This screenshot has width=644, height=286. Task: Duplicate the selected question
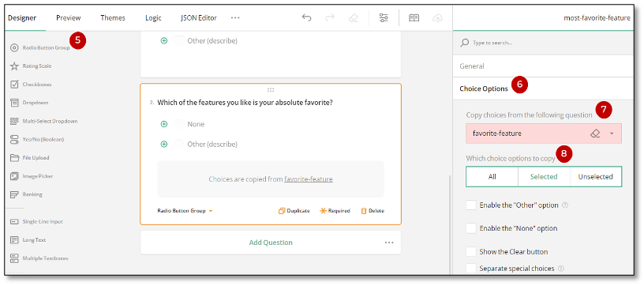pyautogui.click(x=294, y=211)
